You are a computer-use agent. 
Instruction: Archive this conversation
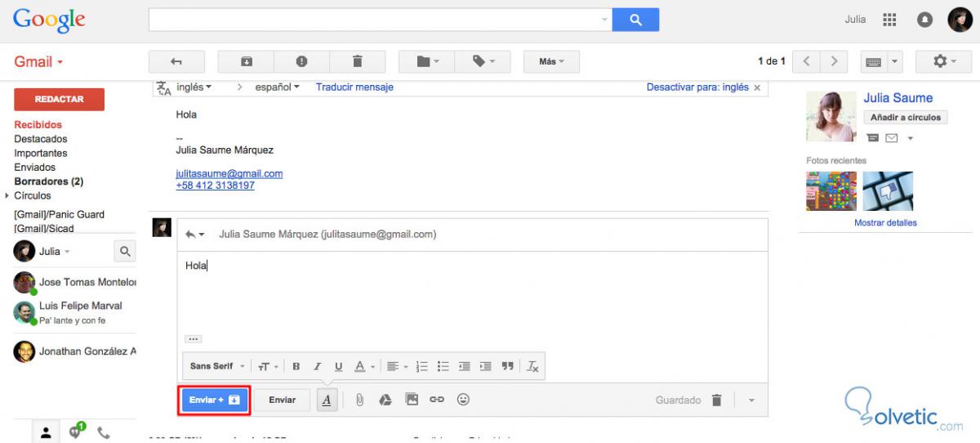[246, 61]
